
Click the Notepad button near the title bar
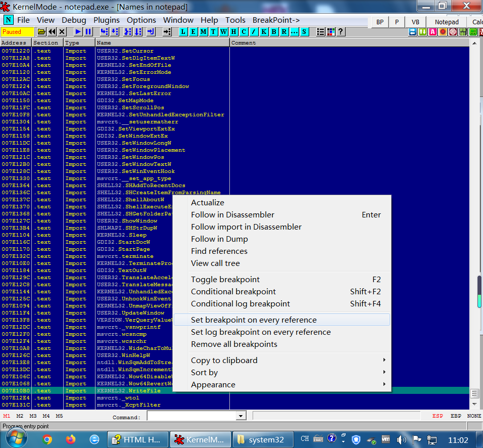(447, 22)
